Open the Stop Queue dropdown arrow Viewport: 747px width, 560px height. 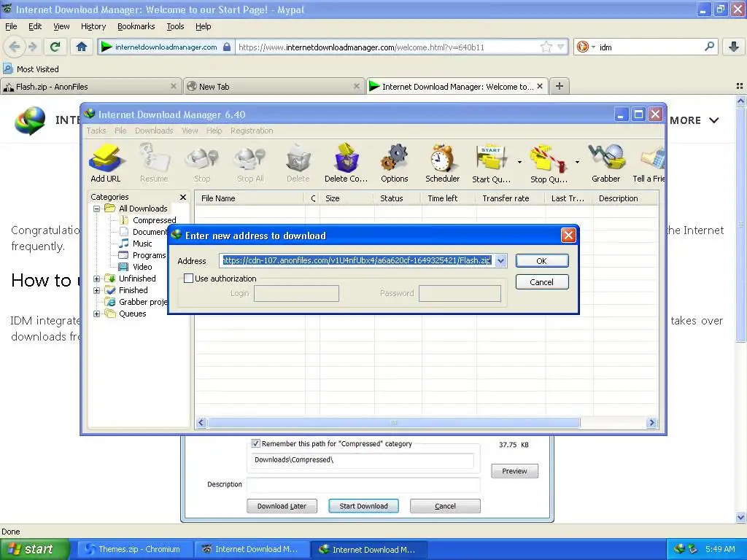(x=578, y=163)
